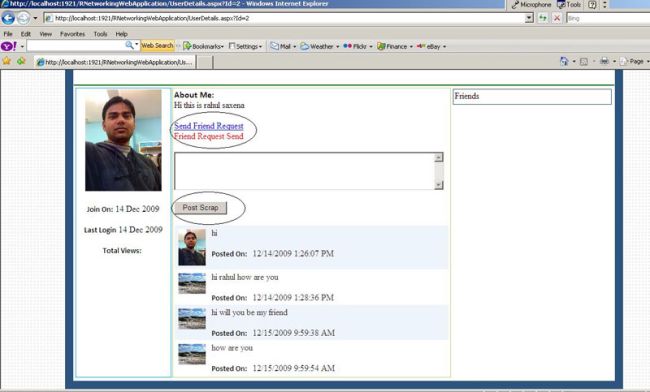Click the Mail envelope icon
This screenshot has height=392, width=650.
pos(274,46)
